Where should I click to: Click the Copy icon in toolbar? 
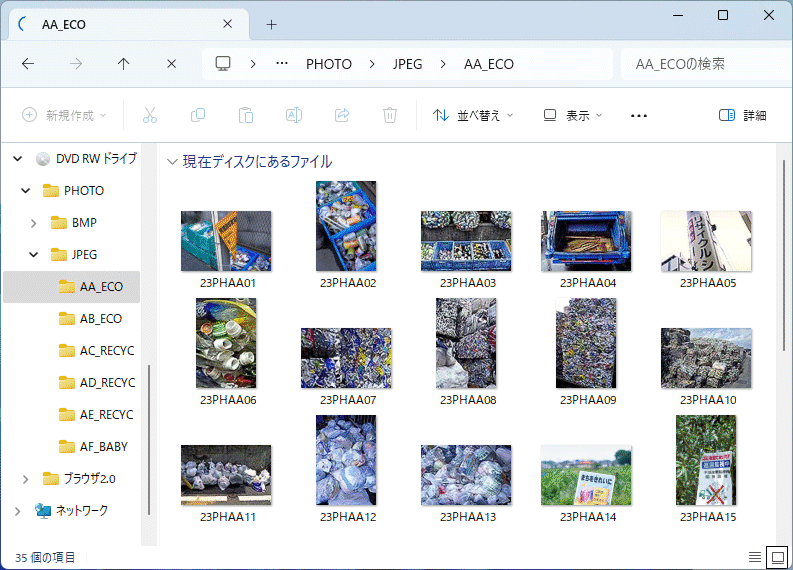tap(198, 115)
